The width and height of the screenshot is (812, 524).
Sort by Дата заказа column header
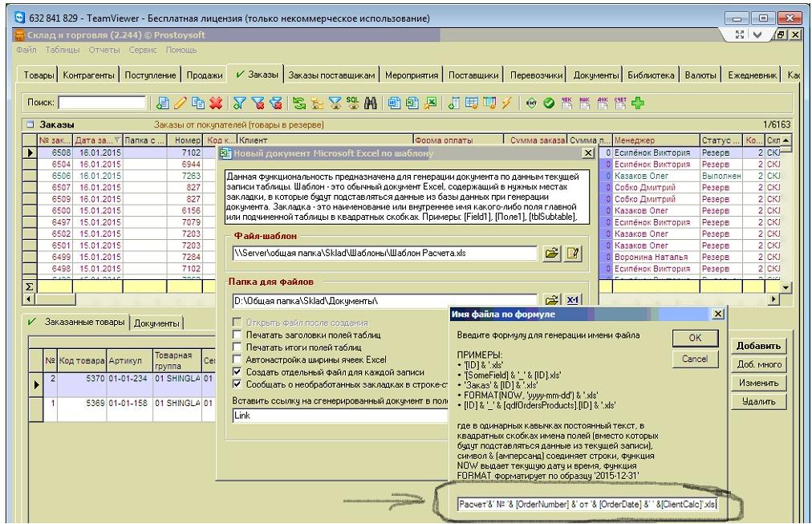coord(96,140)
